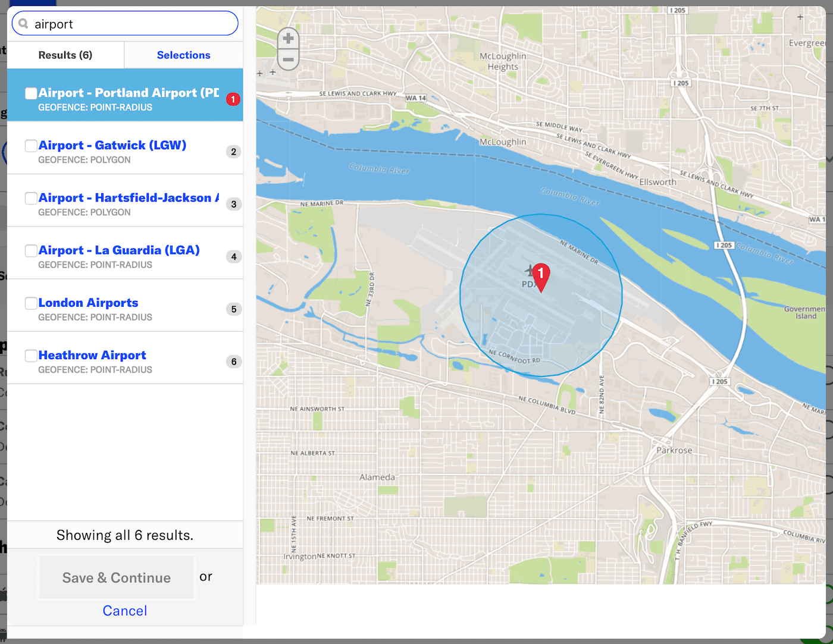Image resolution: width=833 pixels, height=644 pixels.
Task: Focus the airport search input field
Action: tap(131, 24)
